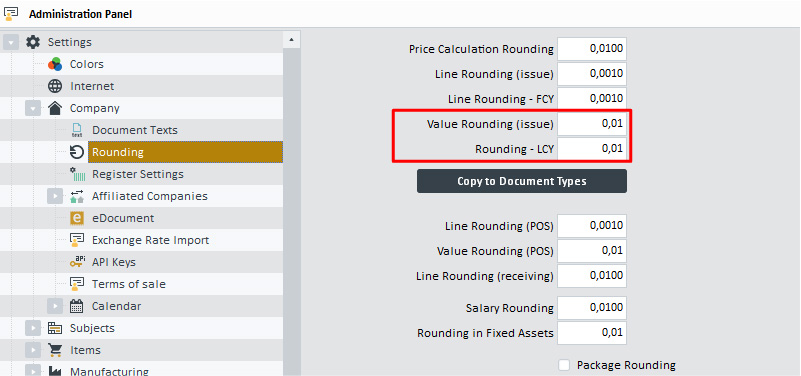The height and width of the screenshot is (376, 801).
Task: Click the Calendar icon
Action: [x=77, y=306]
